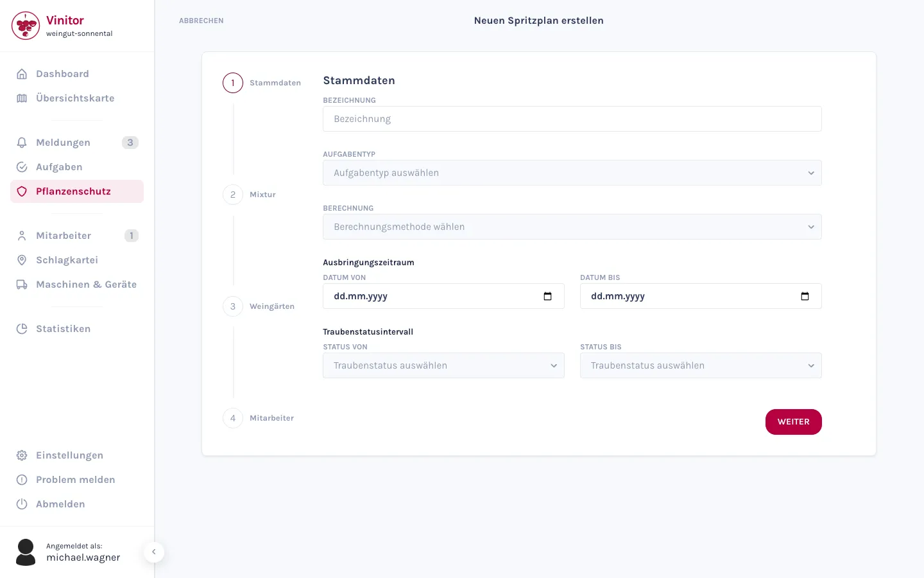Screen dimensions: 924x578
Task: Click Problem melden link
Action: pos(77,480)
